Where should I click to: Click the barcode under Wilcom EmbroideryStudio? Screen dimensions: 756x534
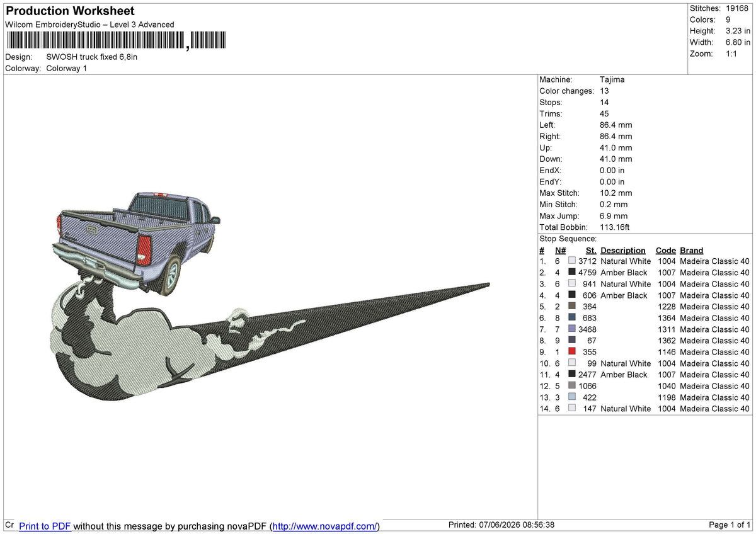pos(115,41)
